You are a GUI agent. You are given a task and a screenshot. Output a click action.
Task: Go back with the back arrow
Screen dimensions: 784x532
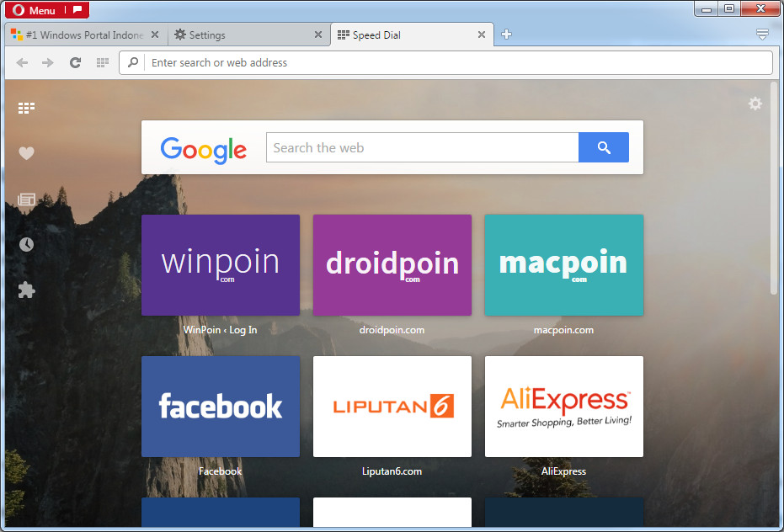coord(22,62)
